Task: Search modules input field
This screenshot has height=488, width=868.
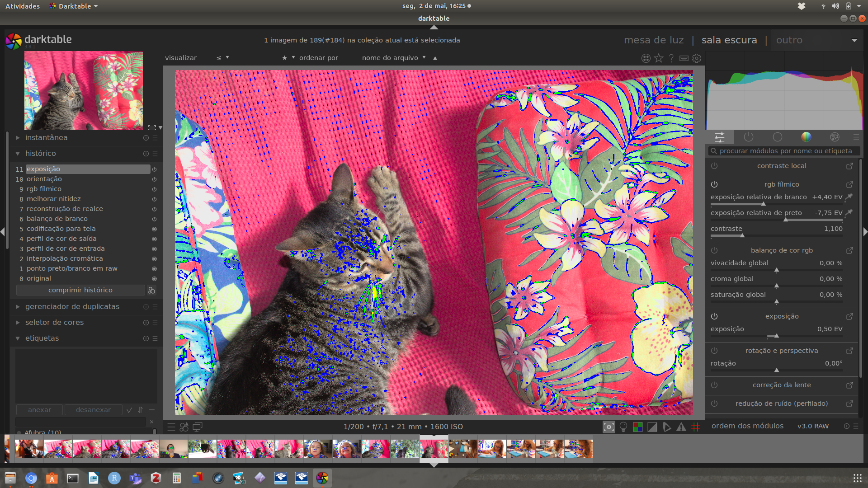Action: (785, 151)
